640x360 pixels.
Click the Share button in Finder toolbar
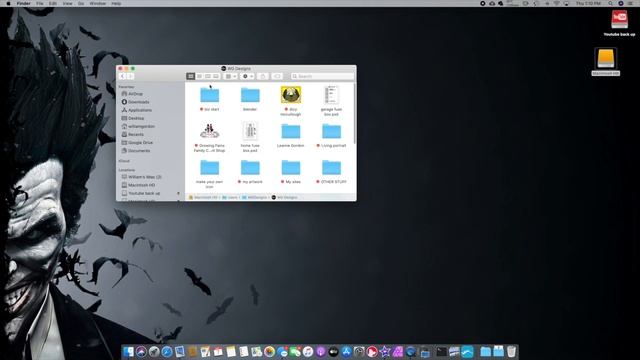pos(263,76)
